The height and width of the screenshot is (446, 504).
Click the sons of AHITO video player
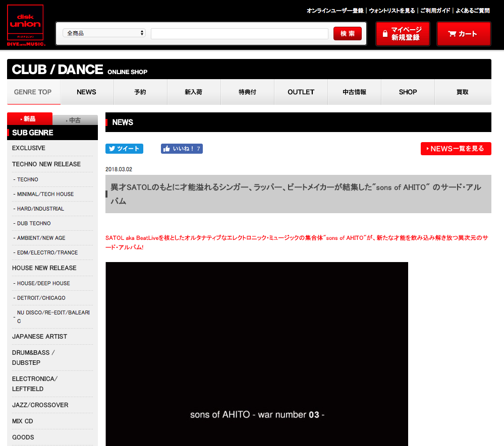tap(257, 354)
